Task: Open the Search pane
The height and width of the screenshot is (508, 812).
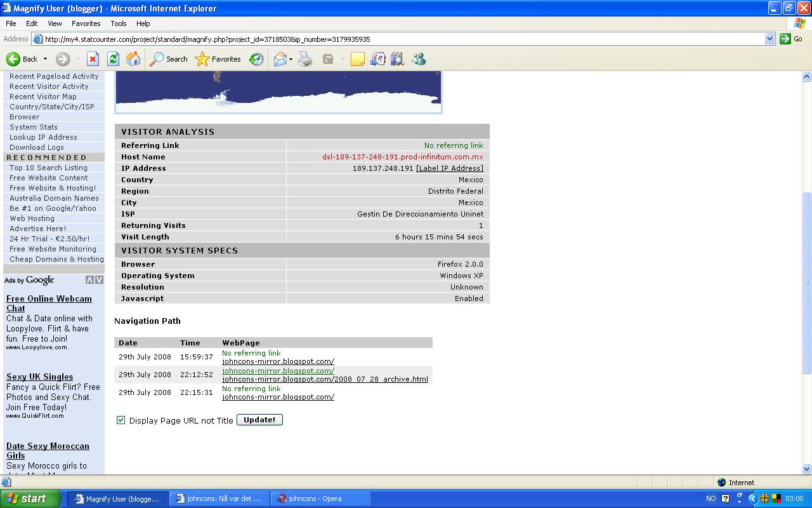Action: 169,59
